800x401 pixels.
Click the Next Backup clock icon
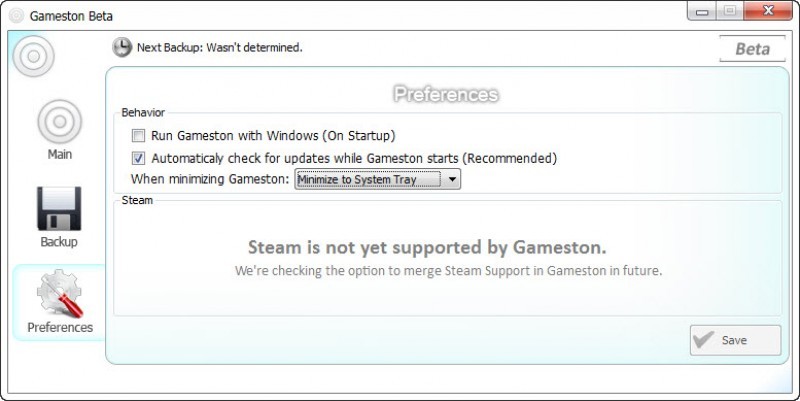pyautogui.click(x=122, y=47)
